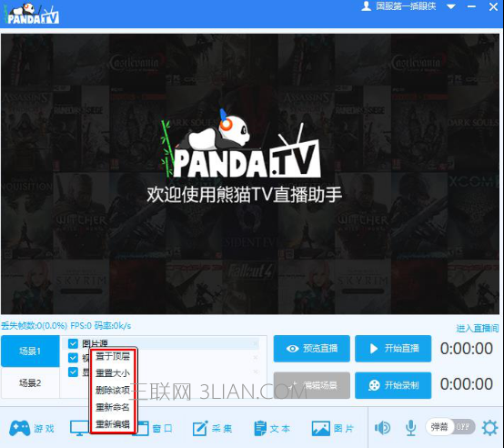
Task: Switch to the 场景1 tab
Action: (30, 351)
